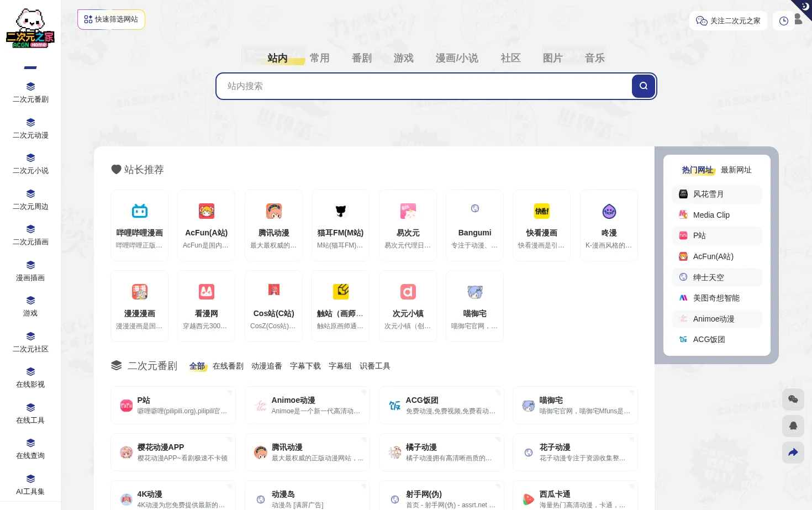Jump to 二次元插画 in the sidebar
Image resolution: width=812 pixels, height=510 pixels.
coord(30,235)
